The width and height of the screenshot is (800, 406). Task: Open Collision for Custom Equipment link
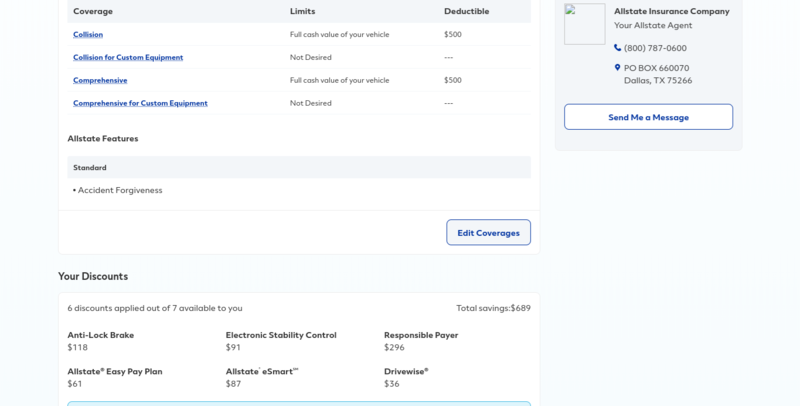(128, 57)
